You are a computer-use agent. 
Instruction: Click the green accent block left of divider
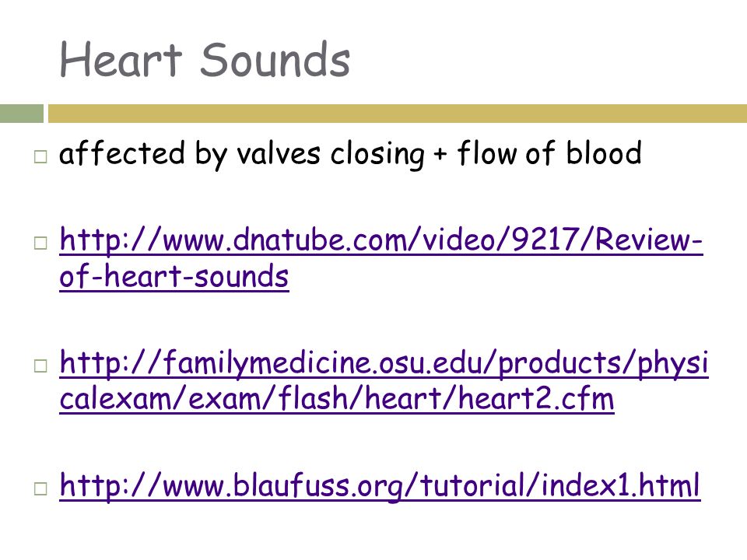point(22,114)
